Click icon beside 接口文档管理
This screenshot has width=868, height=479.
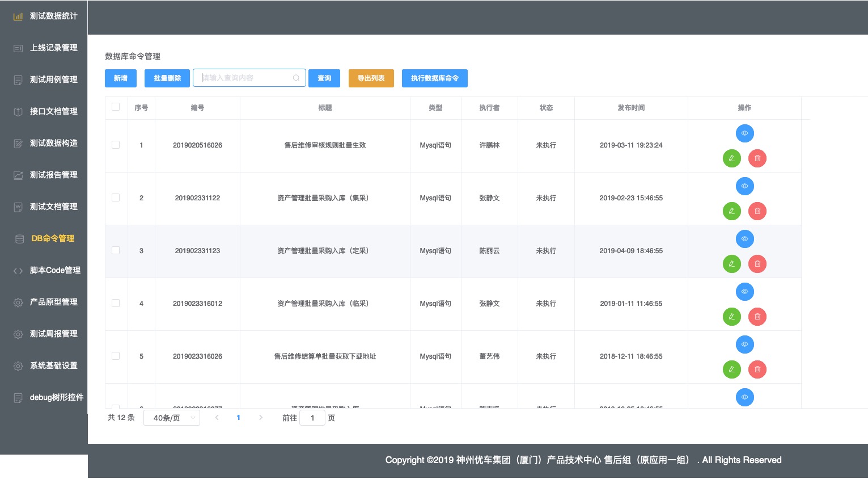(x=18, y=112)
